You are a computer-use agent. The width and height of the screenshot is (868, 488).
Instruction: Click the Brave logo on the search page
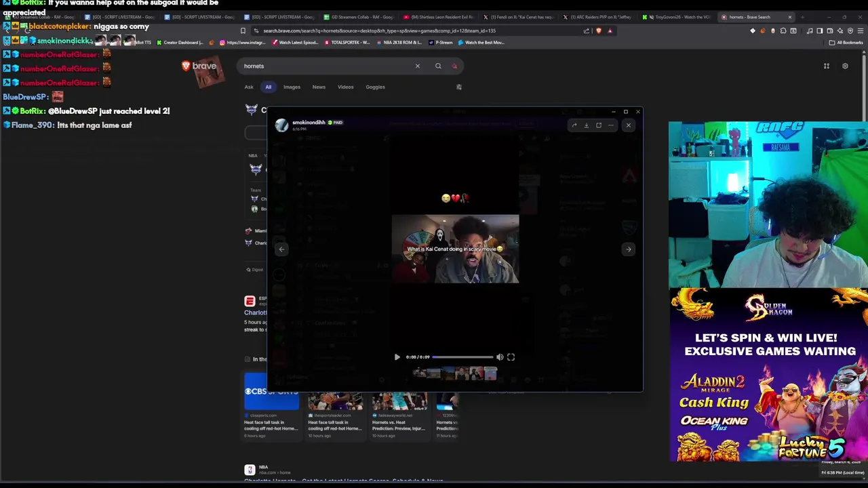tap(199, 66)
